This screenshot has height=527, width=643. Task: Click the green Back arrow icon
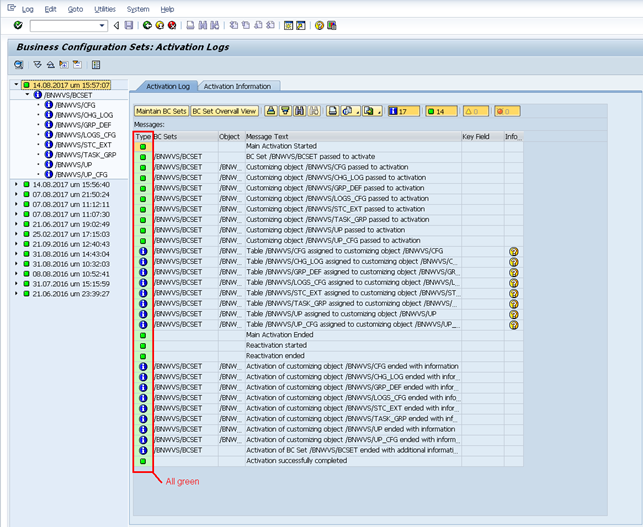tap(147, 25)
